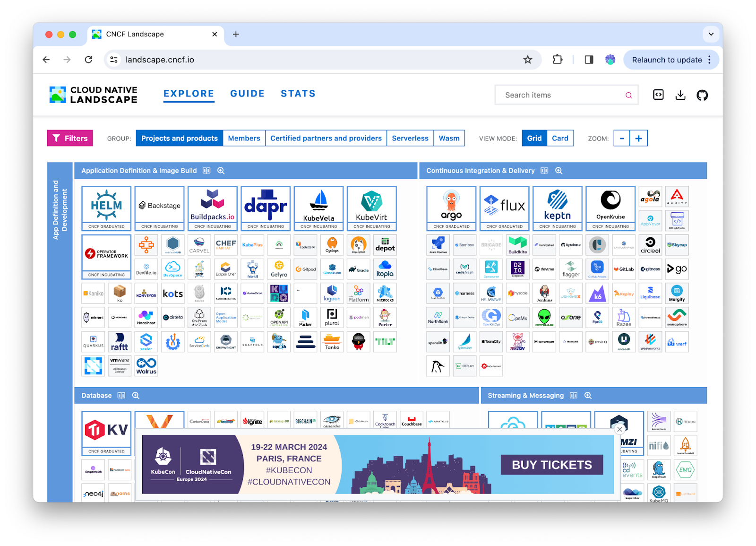Open a new browser tab

236,34
